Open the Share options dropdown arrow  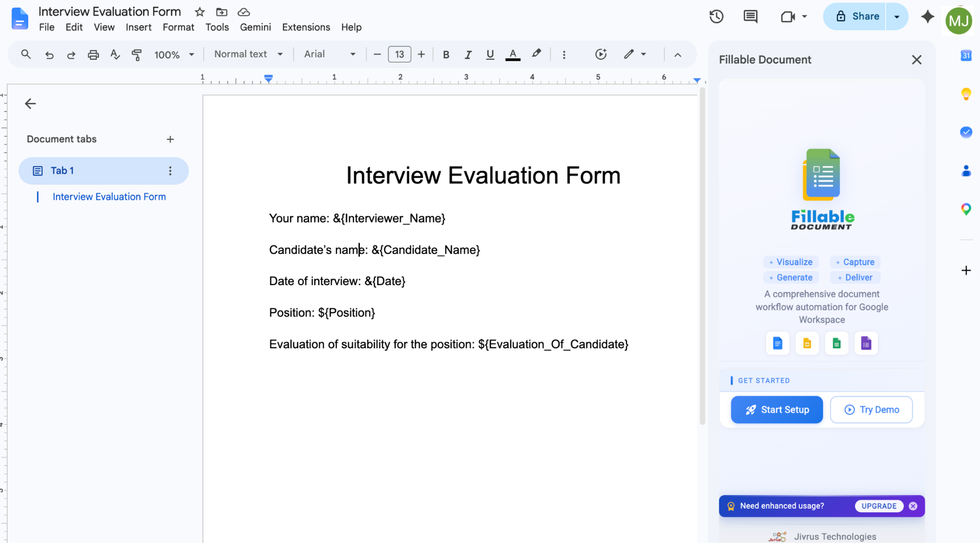(x=897, y=17)
